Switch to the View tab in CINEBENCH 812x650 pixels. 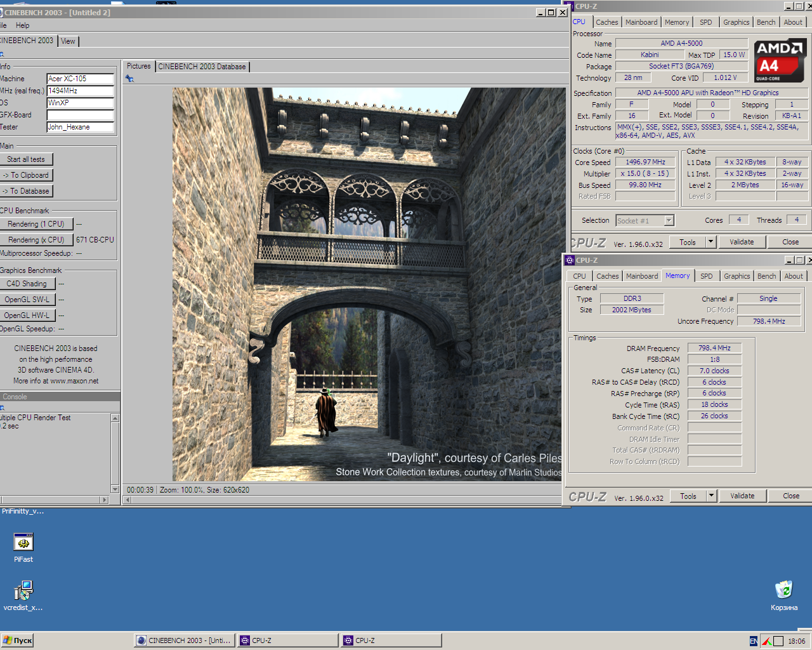click(x=68, y=41)
